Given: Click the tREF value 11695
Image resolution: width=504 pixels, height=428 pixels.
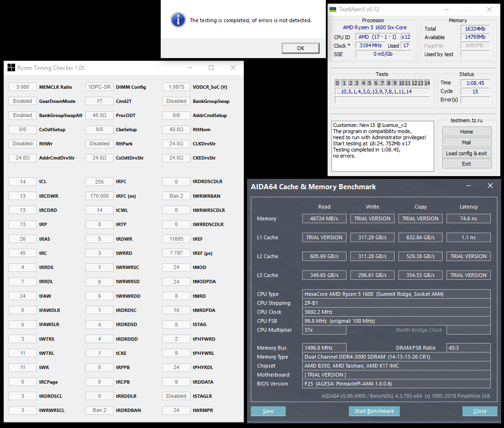Looking at the screenshot, I should point(176,239).
